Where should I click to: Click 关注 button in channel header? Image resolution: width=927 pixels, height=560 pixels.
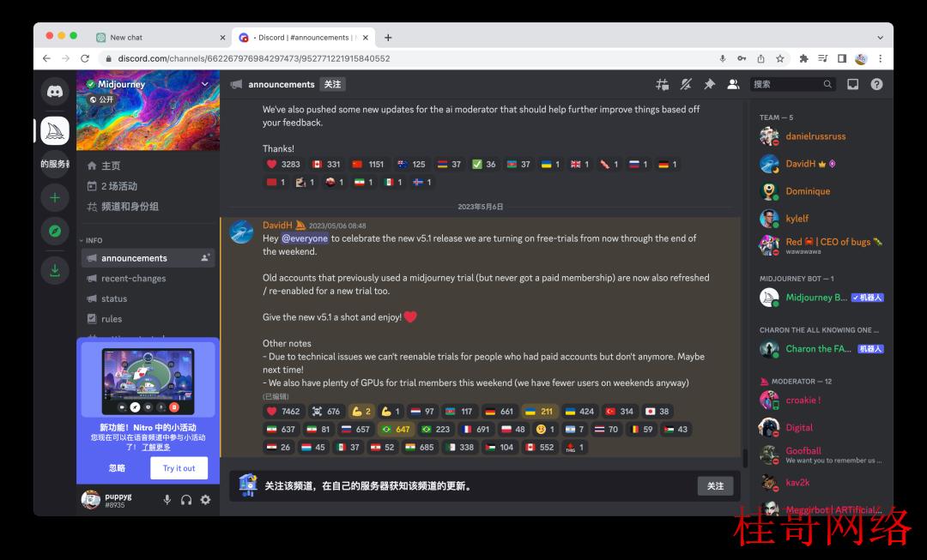[x=332, y=85]
